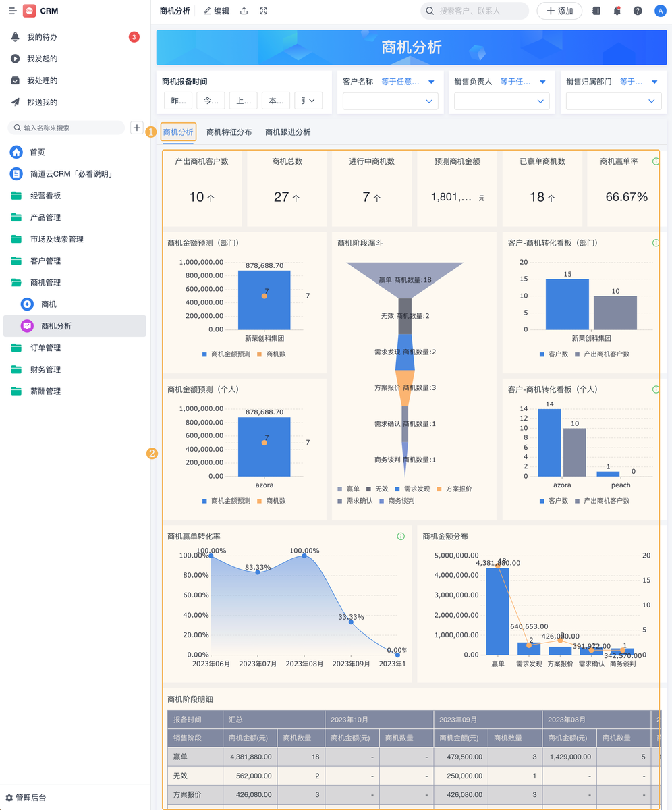
Task: Focus the 搜索客户、联系人 search field
Action: pyautogui.click(x=475, y=11)
